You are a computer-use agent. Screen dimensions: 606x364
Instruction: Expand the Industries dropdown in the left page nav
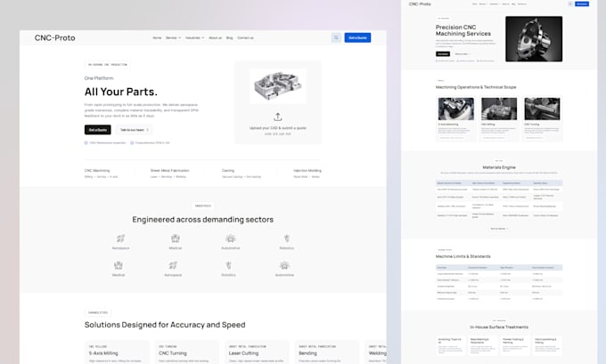(x=195, y=38)
